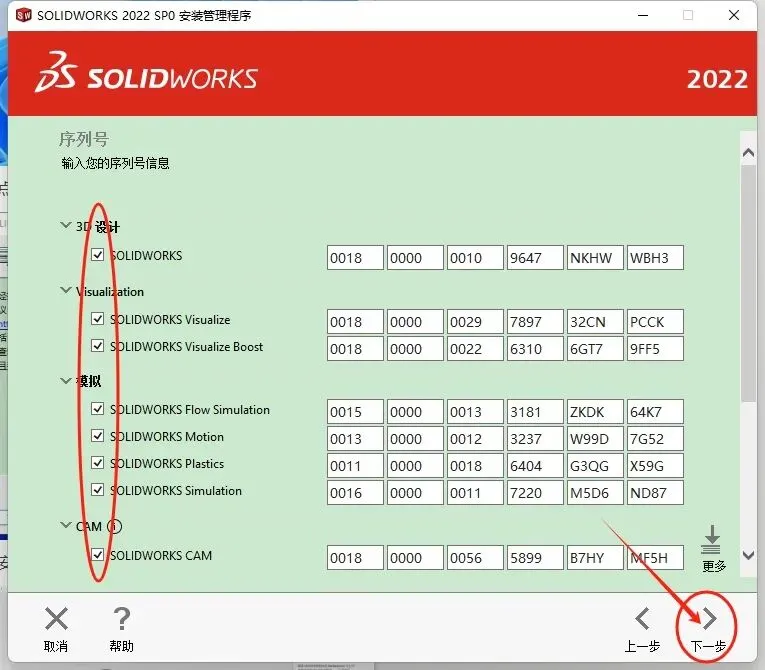Click SOLIDWORKS serial field WBH3
765x670 pixels.
click(655, 258)
